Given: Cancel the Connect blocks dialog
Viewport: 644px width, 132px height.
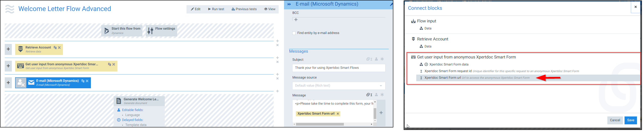Looking at the screenshot, I should (x=615, y=120).
